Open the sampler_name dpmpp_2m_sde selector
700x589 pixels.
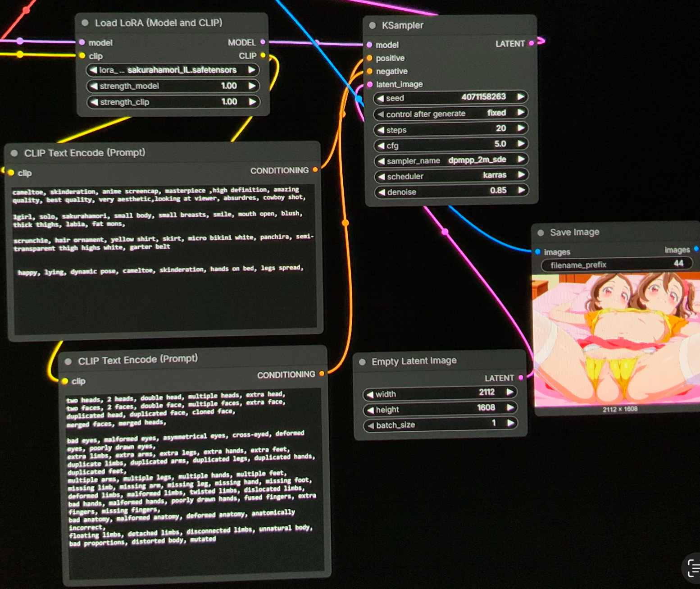coord(451,160)
